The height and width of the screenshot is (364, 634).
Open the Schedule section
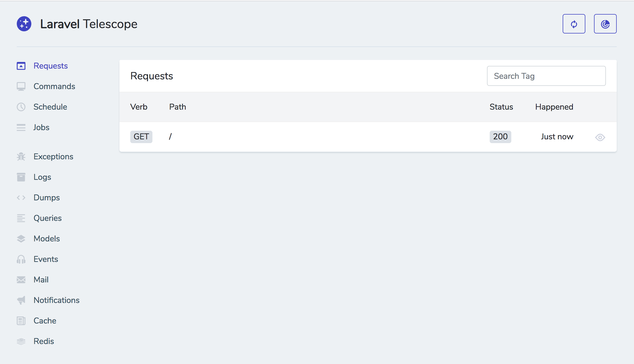pos(51,107)
